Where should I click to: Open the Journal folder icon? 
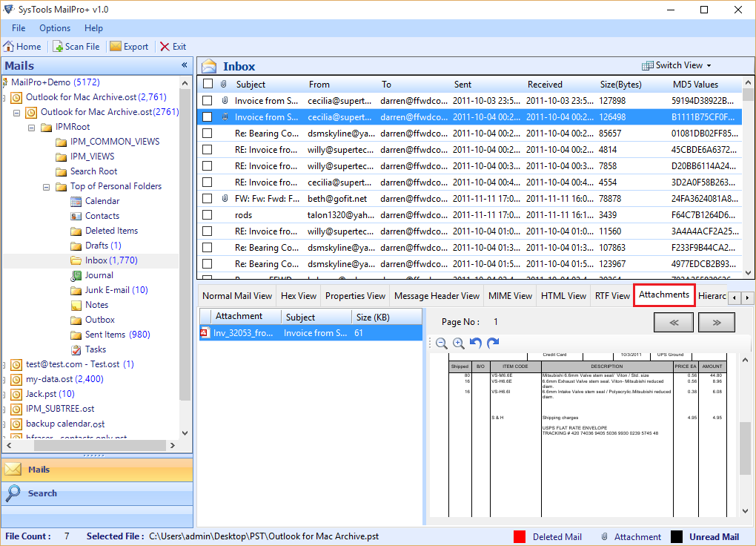[76, 276]
